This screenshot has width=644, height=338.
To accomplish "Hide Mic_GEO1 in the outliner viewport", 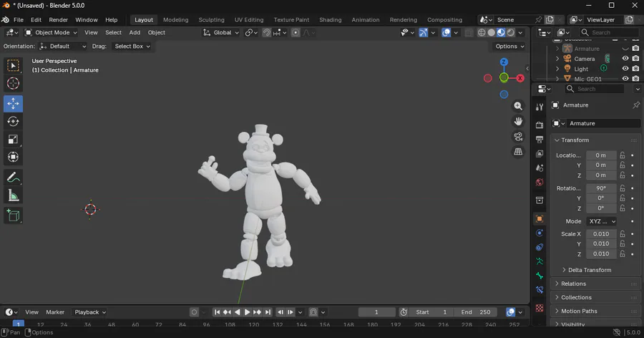I will (625, 79).
